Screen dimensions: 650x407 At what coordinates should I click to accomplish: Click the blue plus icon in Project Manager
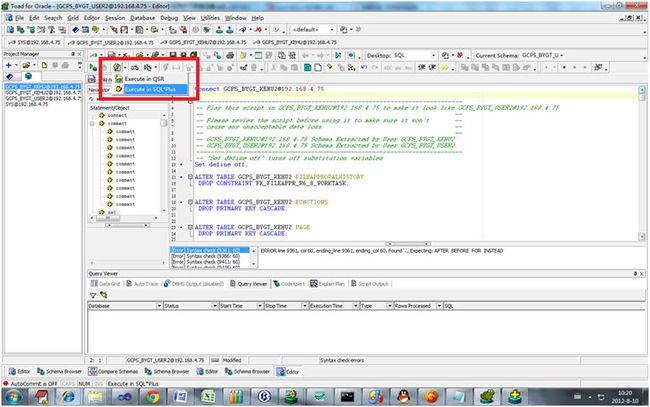tap(8, 65)
